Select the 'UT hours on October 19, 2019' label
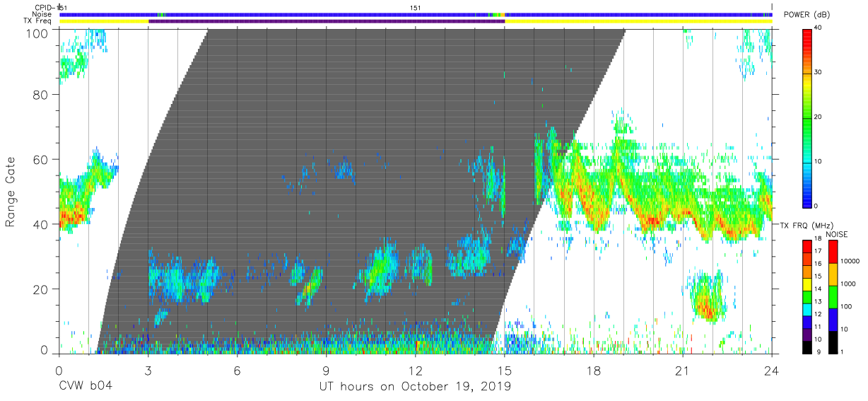This screenshot has width=868, height=401. point(415,387)
